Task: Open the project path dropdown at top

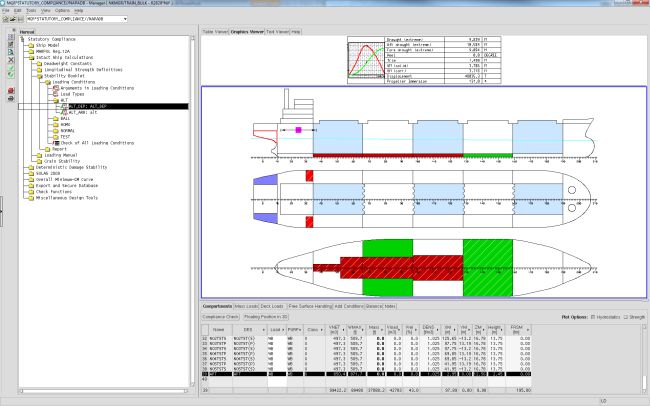Action: pos(123,18)
